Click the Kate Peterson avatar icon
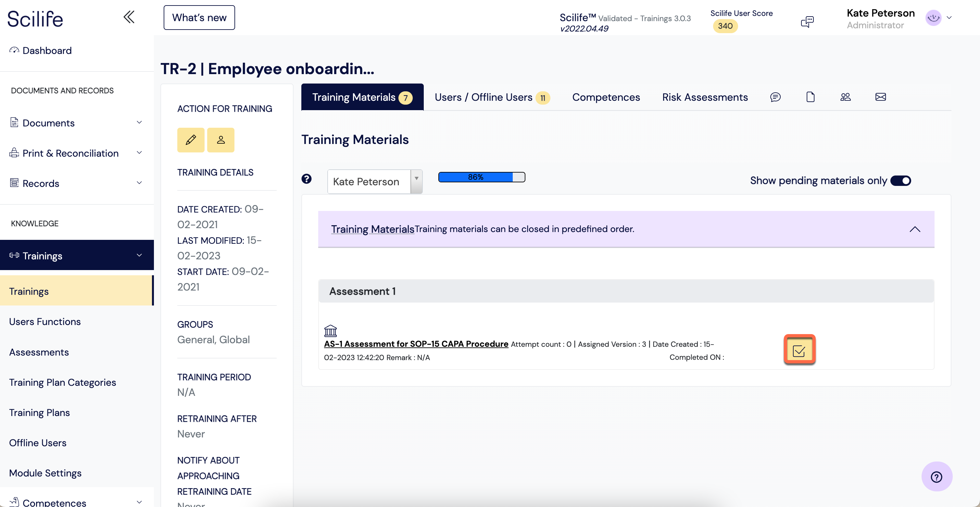The width and height of the screenshot is (980, 507). [x=934, y=18]
